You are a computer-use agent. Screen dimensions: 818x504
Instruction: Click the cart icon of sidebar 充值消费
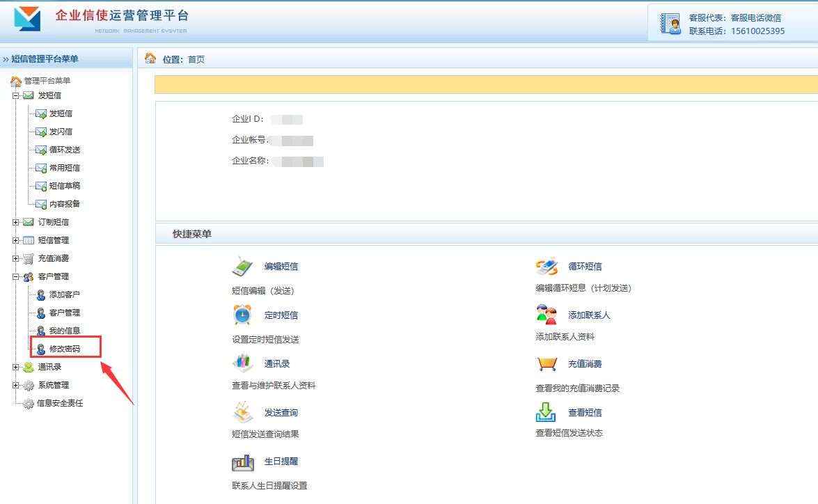(x=29, y=259)
